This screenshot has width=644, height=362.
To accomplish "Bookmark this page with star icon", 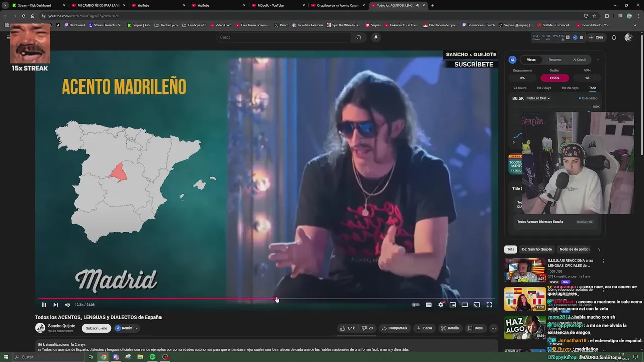I will point(594,16).
